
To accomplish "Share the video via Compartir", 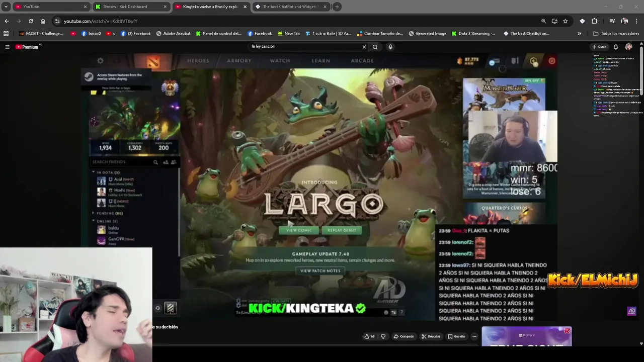I will click(x=404, y=336).
